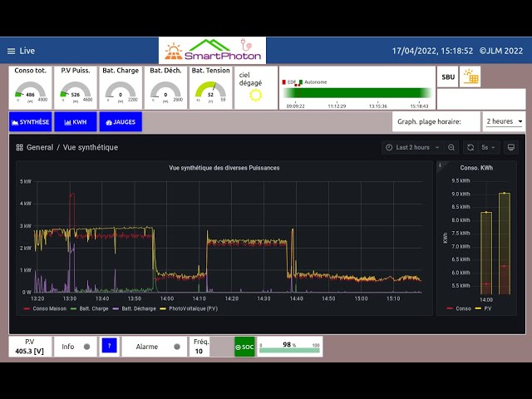Toggle Conso Maison series in legend

46,308
